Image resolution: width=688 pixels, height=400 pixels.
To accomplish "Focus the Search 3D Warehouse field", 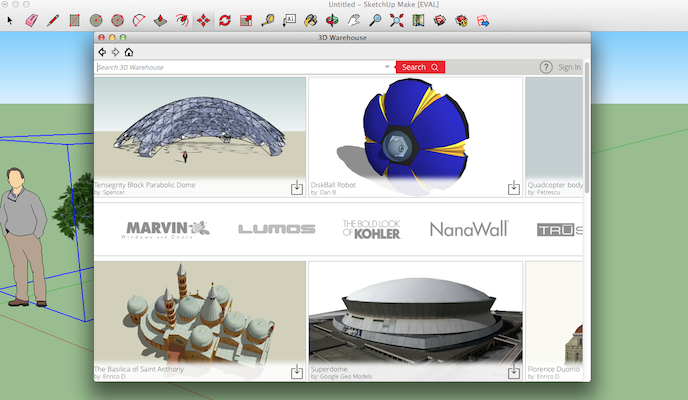I will (239, 67).
